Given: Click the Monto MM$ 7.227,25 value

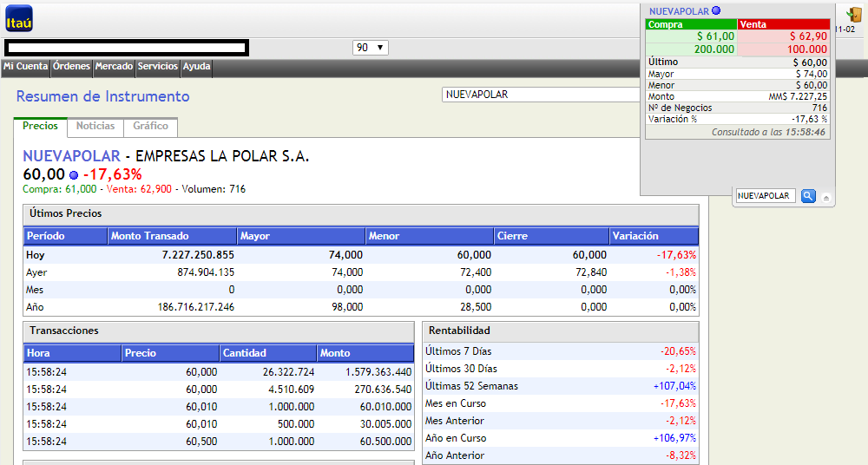Looking at the screenshot, I should (798, 97).
